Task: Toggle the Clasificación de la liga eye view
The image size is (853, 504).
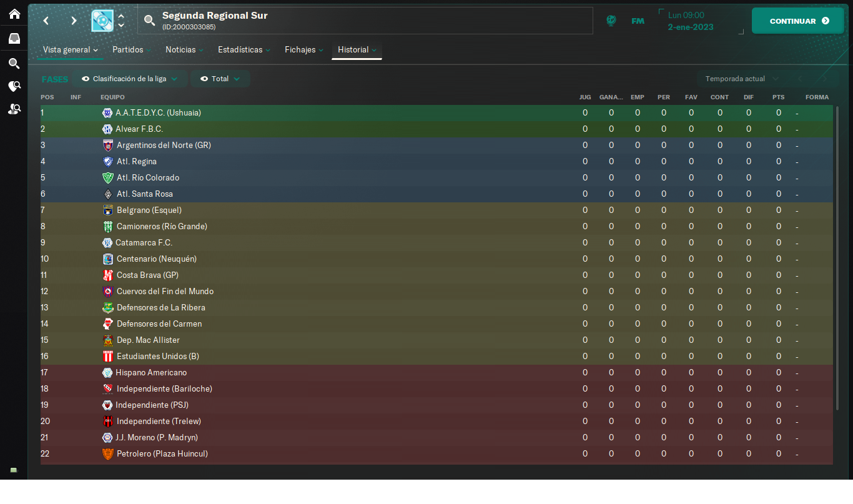Action: 129,79
